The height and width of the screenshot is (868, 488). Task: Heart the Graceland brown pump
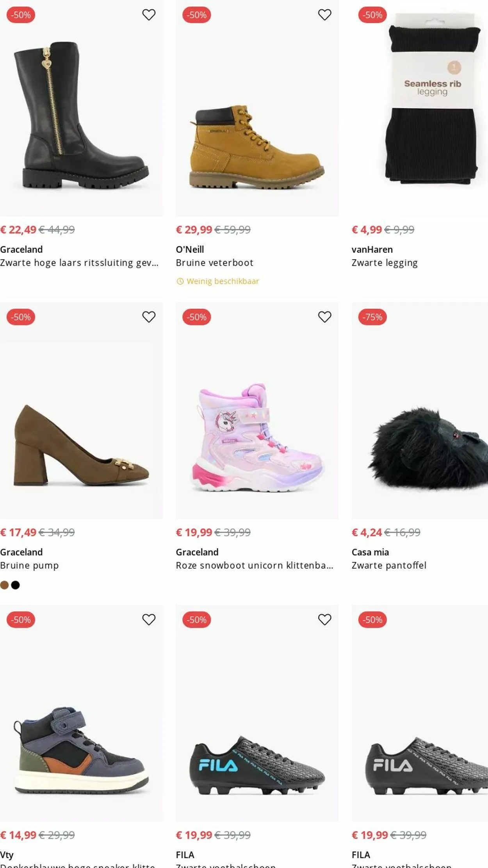point(149,317)
